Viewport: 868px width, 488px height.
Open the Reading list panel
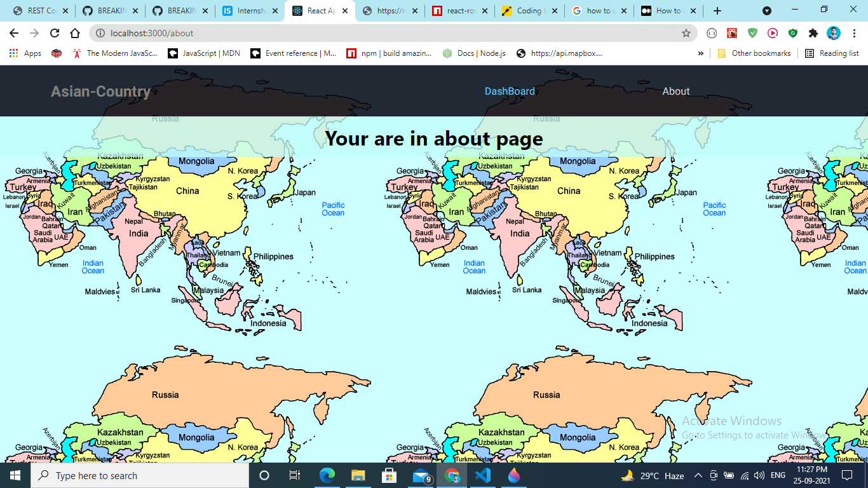click(x=832, y=53)
